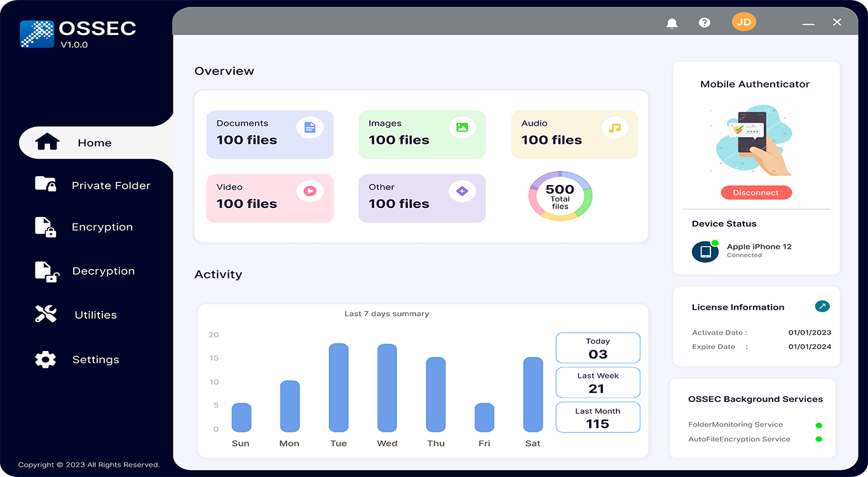Click the Video play icon
The width and height of the screenshot is (868, 477).
pyautogui.click(x=310, y=190)
